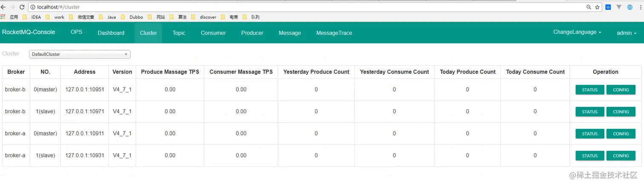Open the DefaultCluster selector dropdown
Viewport: 644px width, 186px height.
(x=80, y=54)
